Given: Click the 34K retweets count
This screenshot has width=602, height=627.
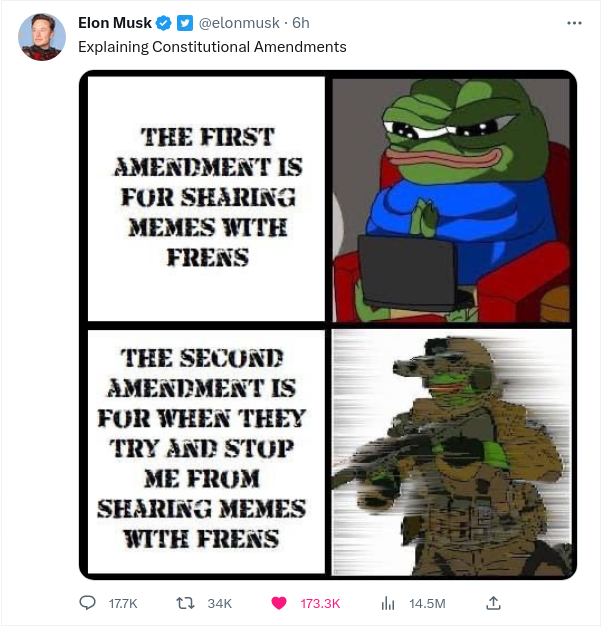Looking at the screenshot, I should (220, 603).
